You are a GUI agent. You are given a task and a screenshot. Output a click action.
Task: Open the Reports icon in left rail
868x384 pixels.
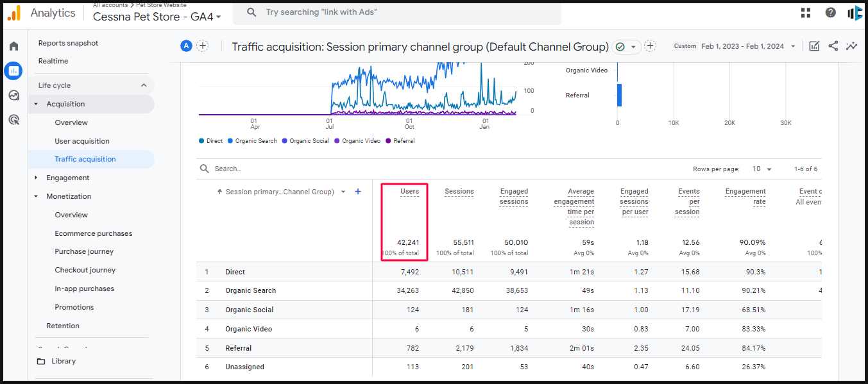pos(13,71)
